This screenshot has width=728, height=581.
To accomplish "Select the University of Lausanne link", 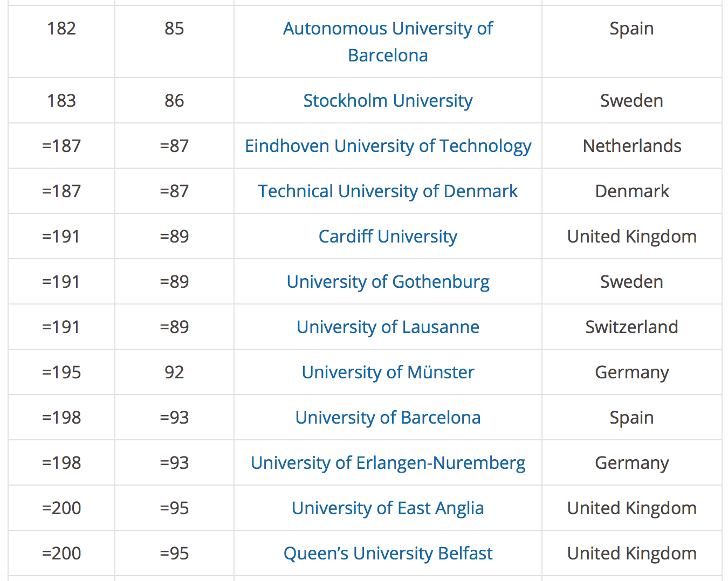I will click(x=388, y=327).
